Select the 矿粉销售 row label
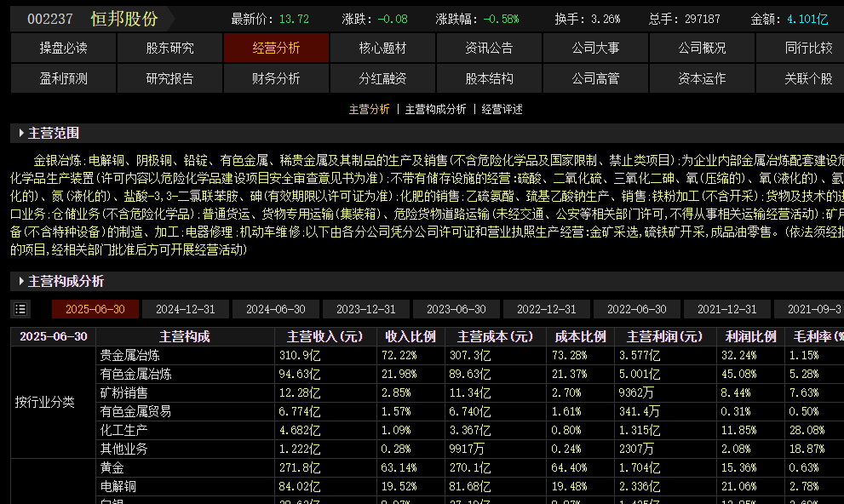The height and width of the screenshot is (504, 844). [123, 393]
